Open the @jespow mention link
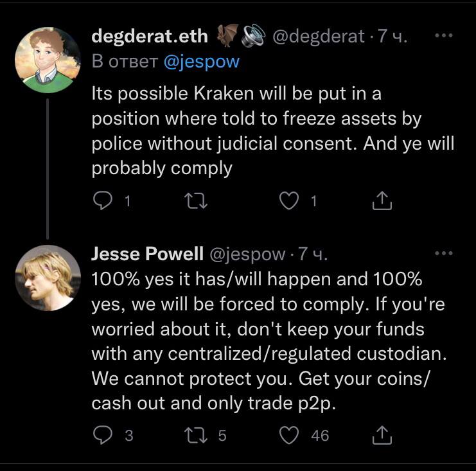This screenshot has width=476, height=471. [x=202, y=62]
